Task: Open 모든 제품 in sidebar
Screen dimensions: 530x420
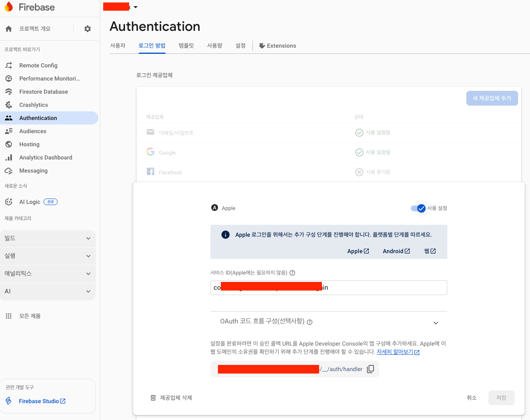Action: tap(30, 316)
